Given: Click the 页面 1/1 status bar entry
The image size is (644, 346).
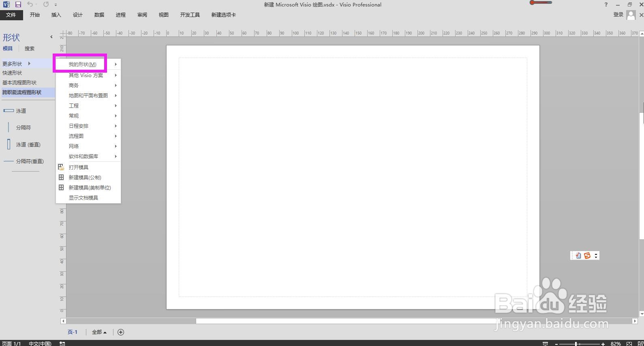Looking at the screenshot, I should click(11, 344).
